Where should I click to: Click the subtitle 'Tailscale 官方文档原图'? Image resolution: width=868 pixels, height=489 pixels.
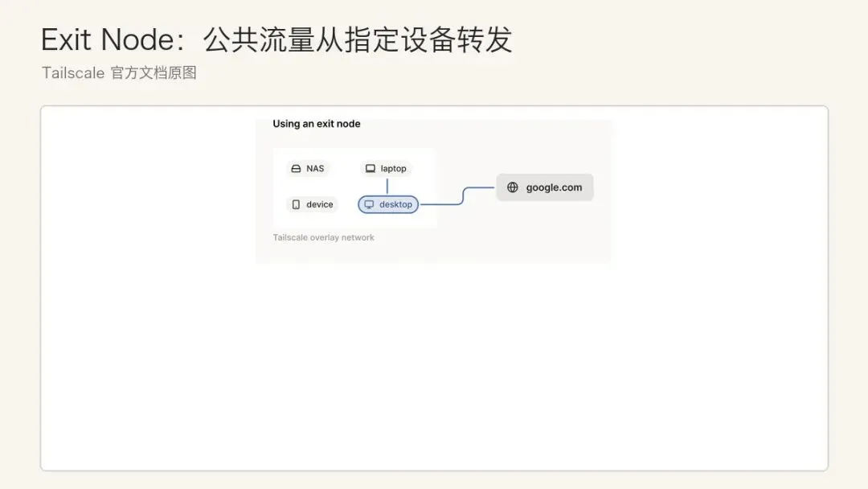(119, 72)
